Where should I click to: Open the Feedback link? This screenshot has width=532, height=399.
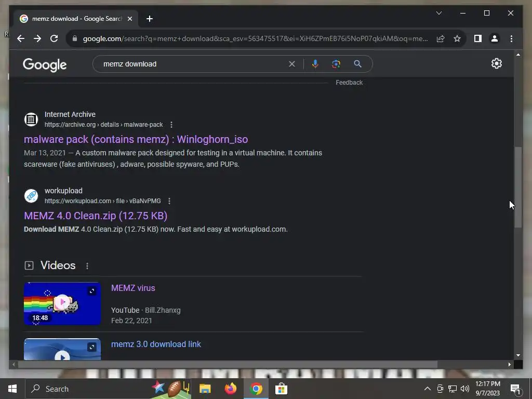[349, 83]
